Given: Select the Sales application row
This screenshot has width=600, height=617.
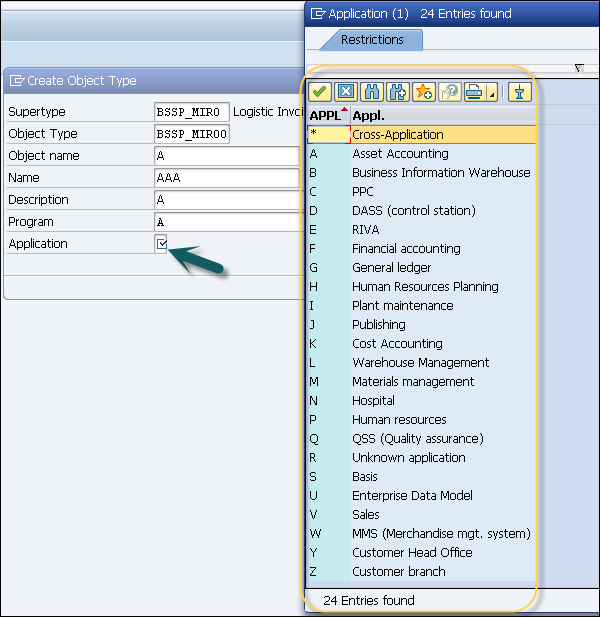Looking at the screenshot, I should (366, 515).
